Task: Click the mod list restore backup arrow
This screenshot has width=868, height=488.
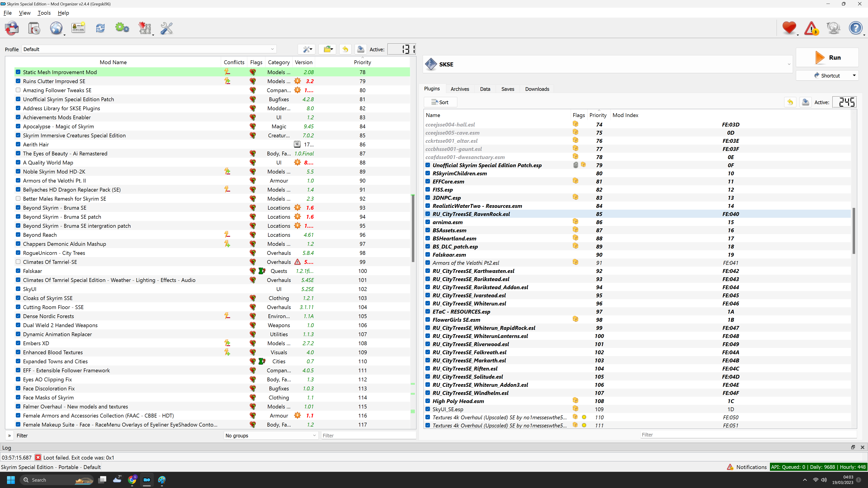Action: 345,49
